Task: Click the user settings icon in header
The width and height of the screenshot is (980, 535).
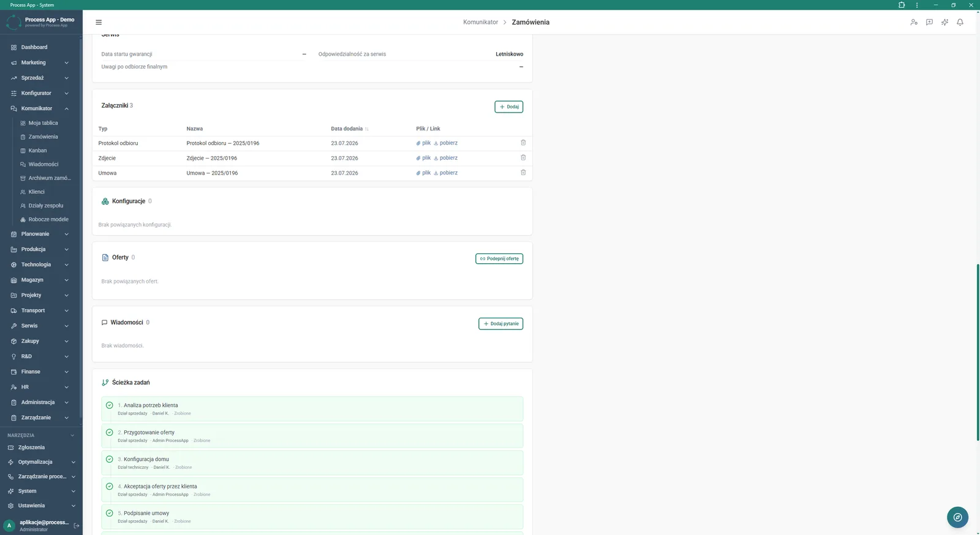Action: tap(914, 22)
